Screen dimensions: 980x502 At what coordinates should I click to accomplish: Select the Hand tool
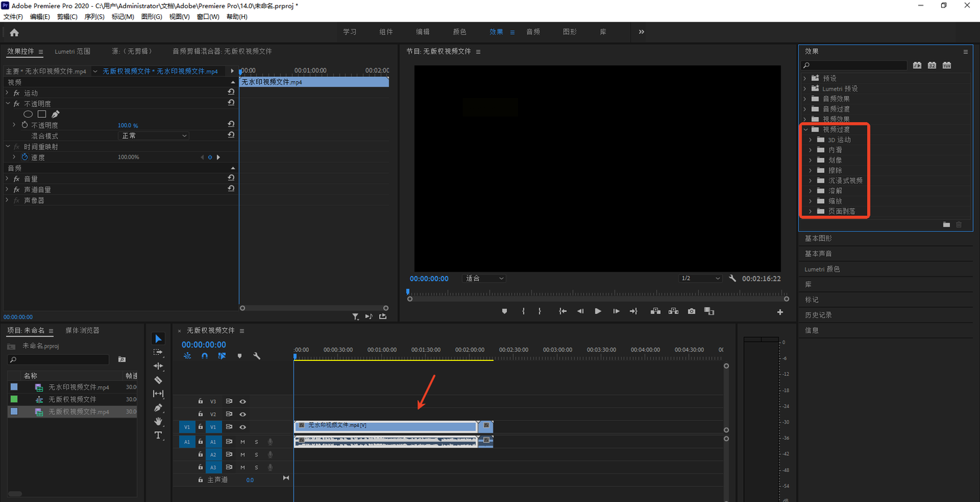tap(158, 422)
